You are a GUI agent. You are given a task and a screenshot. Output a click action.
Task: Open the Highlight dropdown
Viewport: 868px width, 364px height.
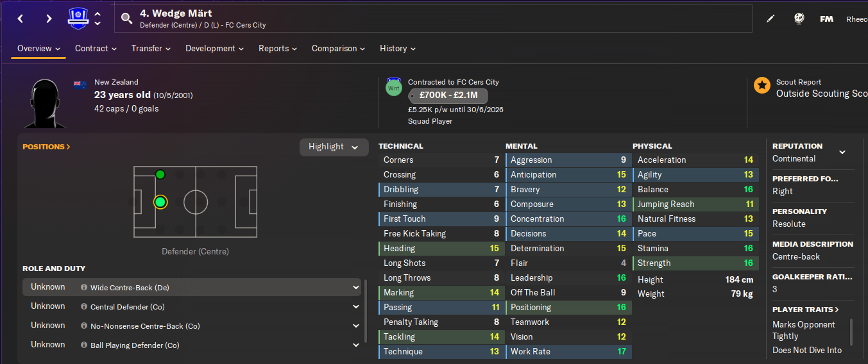click(x=334, y=147)
